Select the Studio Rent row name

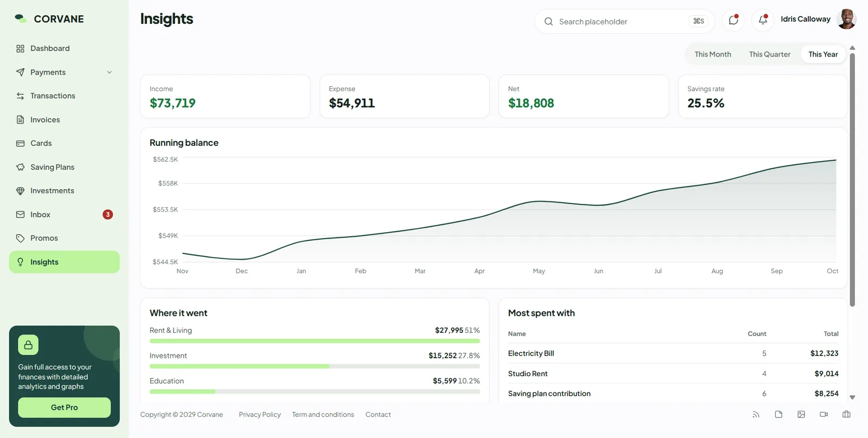point(528,373)
